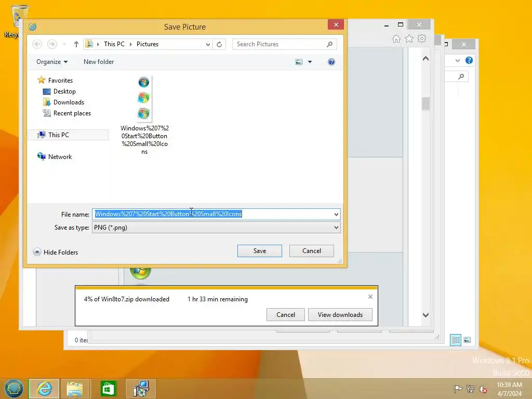532x399 pixels.
Task: Click the installer taskbar icon
Action: coord(141,389)
